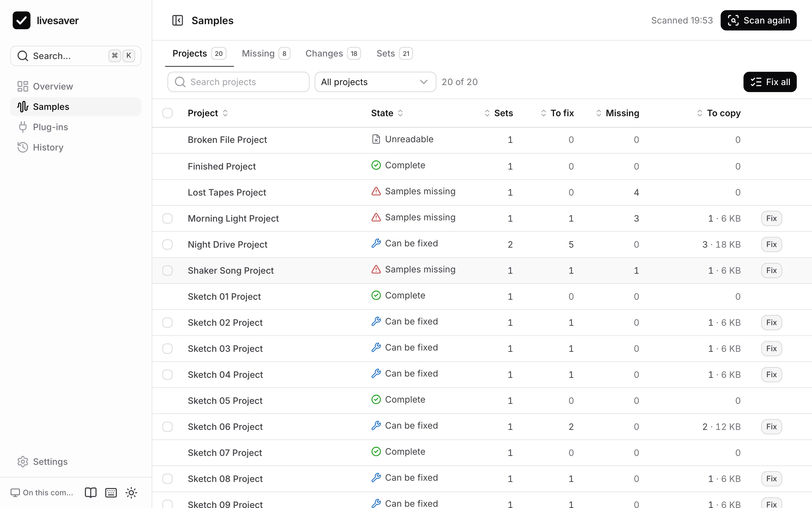This screenshot has width=812, height=508.
Task: Click the Unreadable file icon for Broken File Project
Action: tap(376, 139)
